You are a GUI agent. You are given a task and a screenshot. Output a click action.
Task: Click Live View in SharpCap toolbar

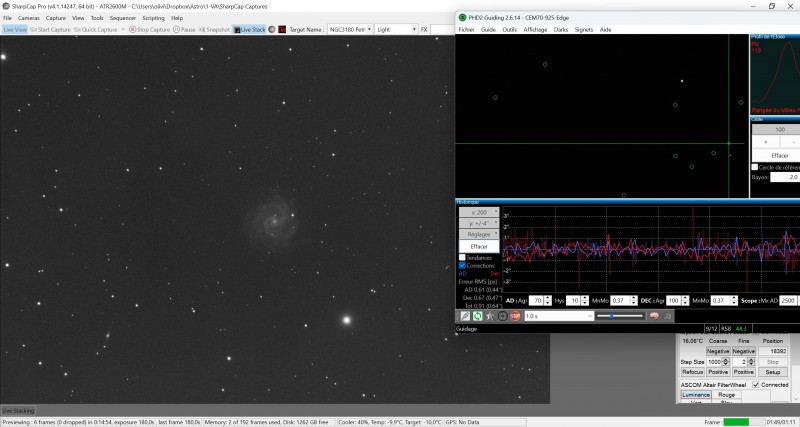15,30
